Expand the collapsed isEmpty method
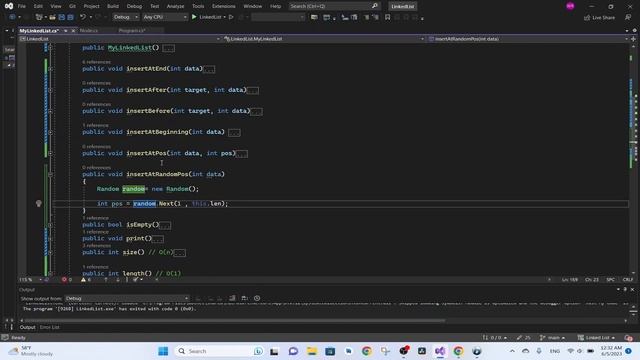640x360 pixels. (x=51, y=225)
